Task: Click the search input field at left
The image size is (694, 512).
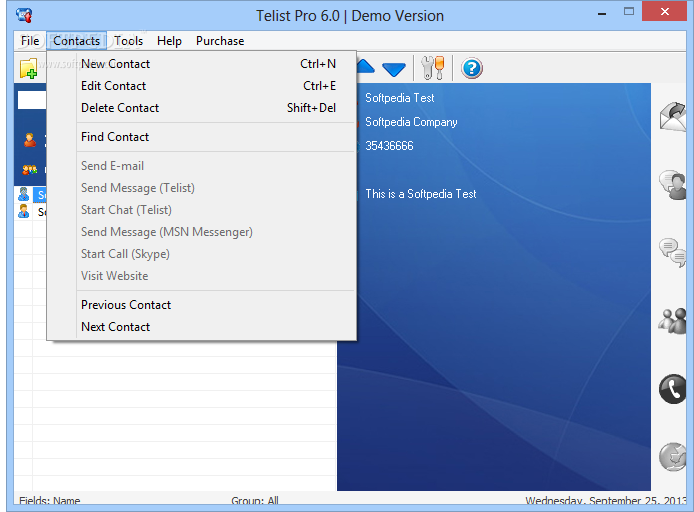Action: [x=32, y=100]
